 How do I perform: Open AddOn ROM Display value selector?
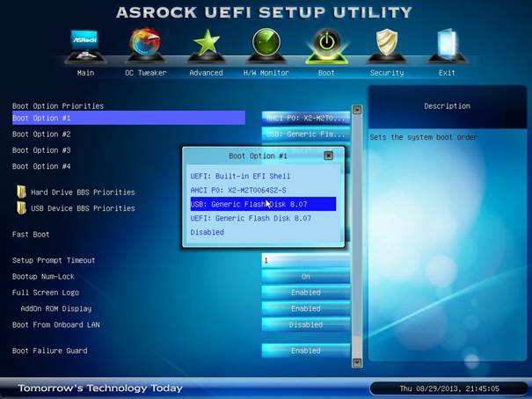[305, 308]
